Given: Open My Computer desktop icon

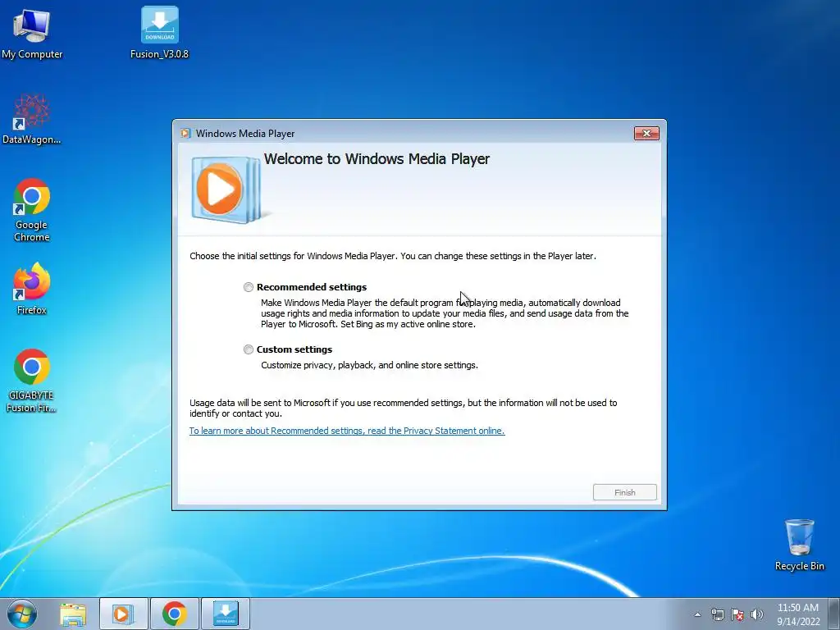Looking at the screenshot, I should tap(32, 33).
